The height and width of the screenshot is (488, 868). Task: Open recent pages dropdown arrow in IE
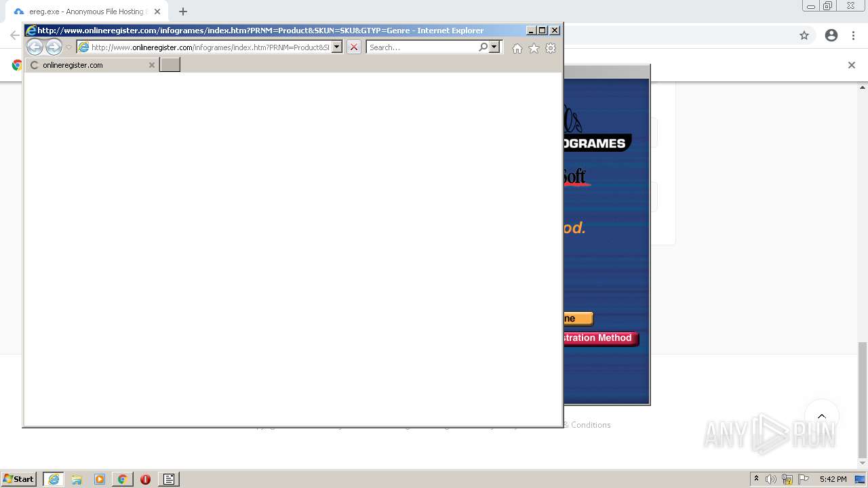[x=68, y=47]
